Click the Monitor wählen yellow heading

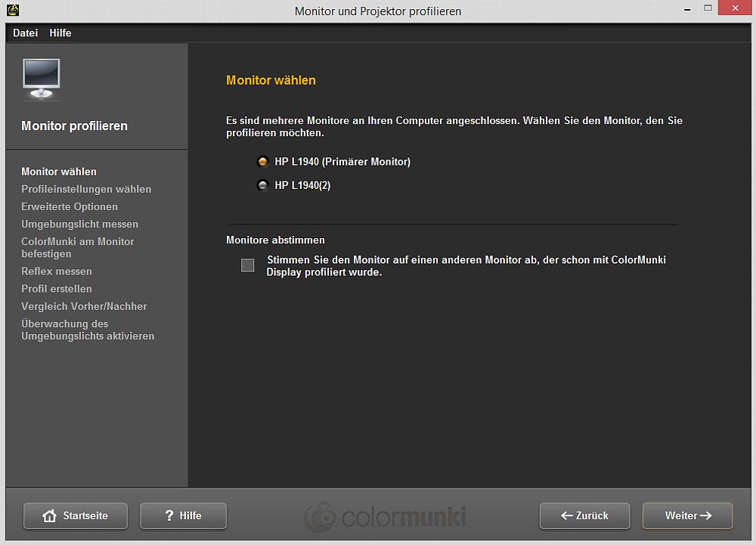click(271, 80)
